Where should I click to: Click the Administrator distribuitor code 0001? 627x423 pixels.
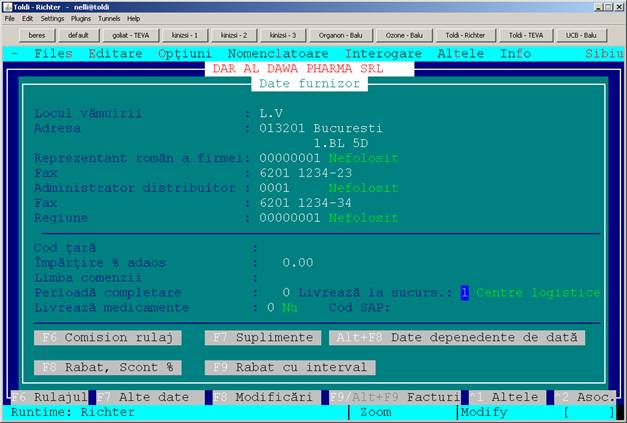(x=274, y=188)
